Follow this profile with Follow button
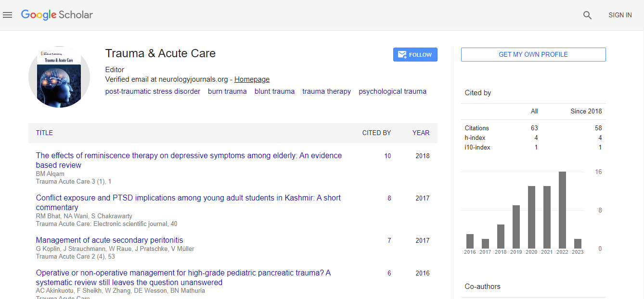Screen dimensions: 644x299 415,55
